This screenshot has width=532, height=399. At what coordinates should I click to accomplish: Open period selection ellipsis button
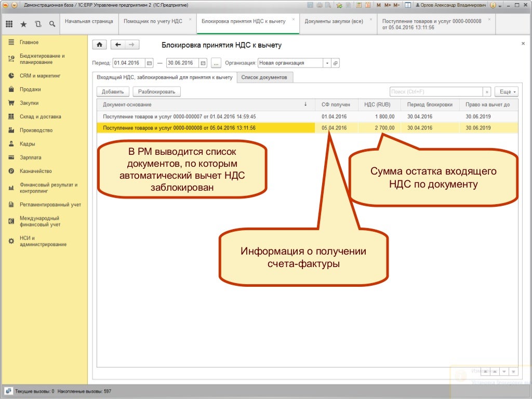216,63
